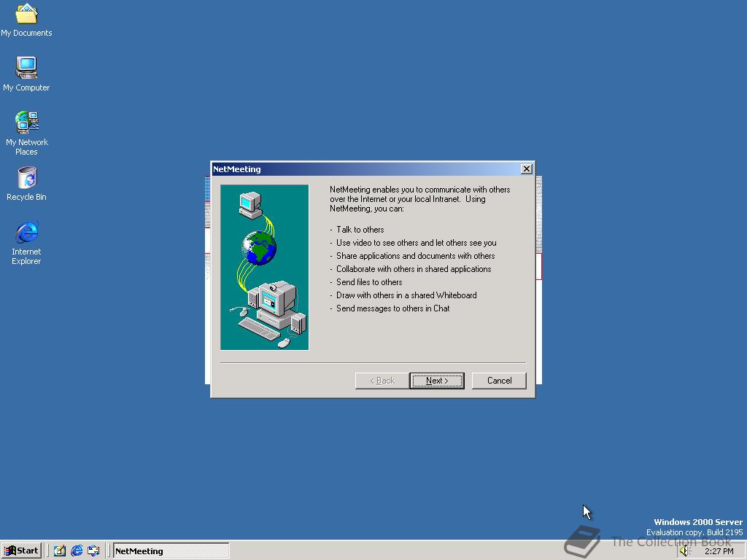
Task: Click the NetMeeting wizard illustration image
Action: [x=264, y=268]
